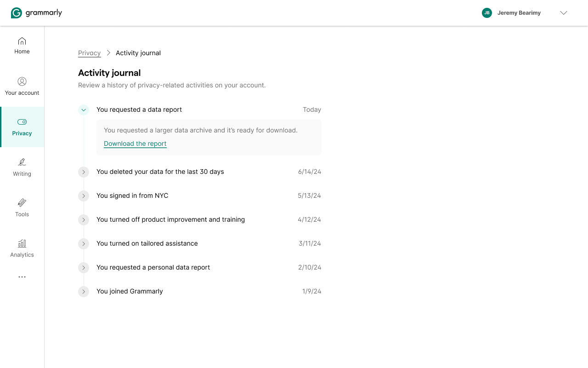This screenshot has height=368, width=588.
Task: Open the Privacy breadcrumb link
Action: (x=89, y=53)
